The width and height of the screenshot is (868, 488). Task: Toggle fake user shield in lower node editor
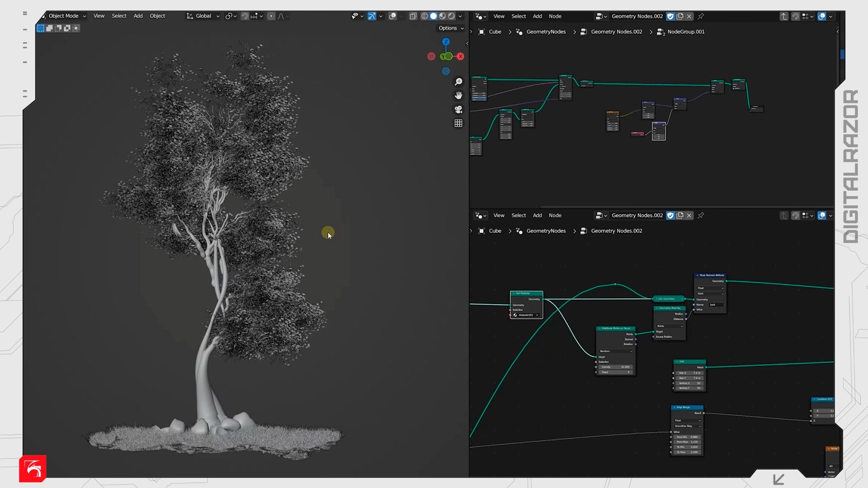coord(670,216)
